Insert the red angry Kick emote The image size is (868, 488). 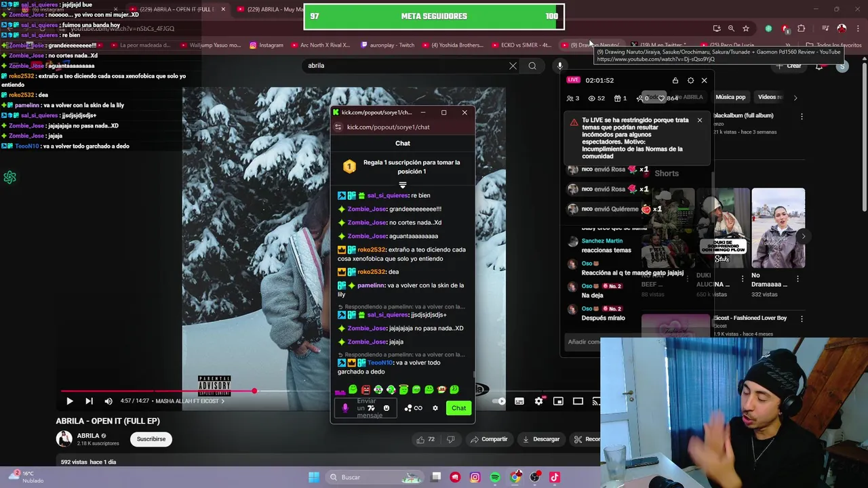coord(366,390)
